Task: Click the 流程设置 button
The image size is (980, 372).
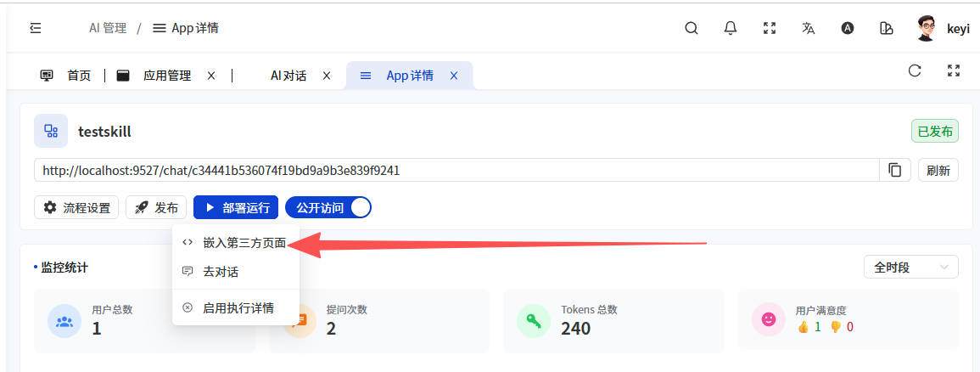Action: [76, 207]
